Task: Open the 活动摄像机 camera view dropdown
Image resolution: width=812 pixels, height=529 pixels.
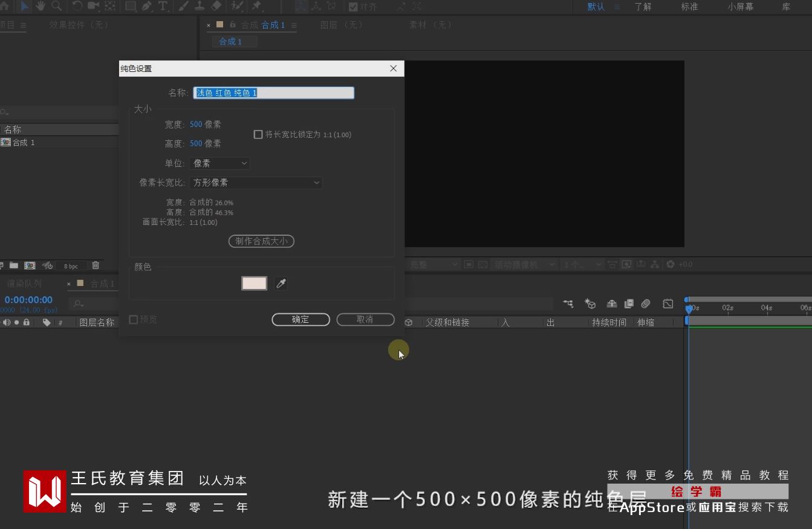Action: point(525,264)
